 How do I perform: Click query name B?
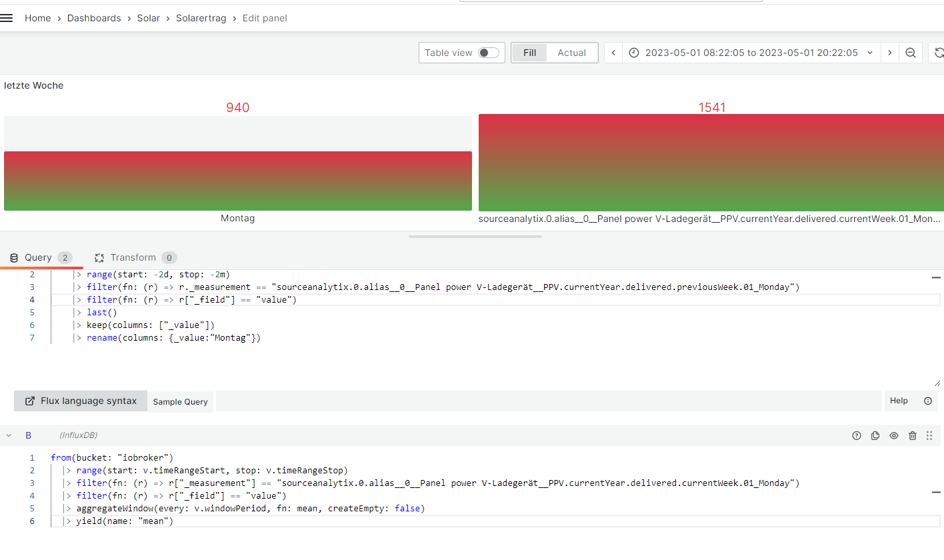point(29,435)
